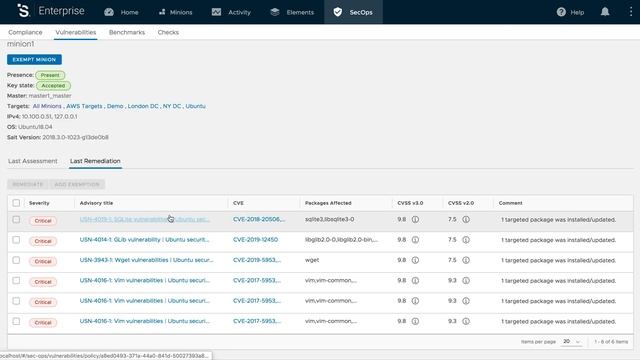640x360 pixels.
Task: Switch to the Compliance tab
Action: (25, 32)
